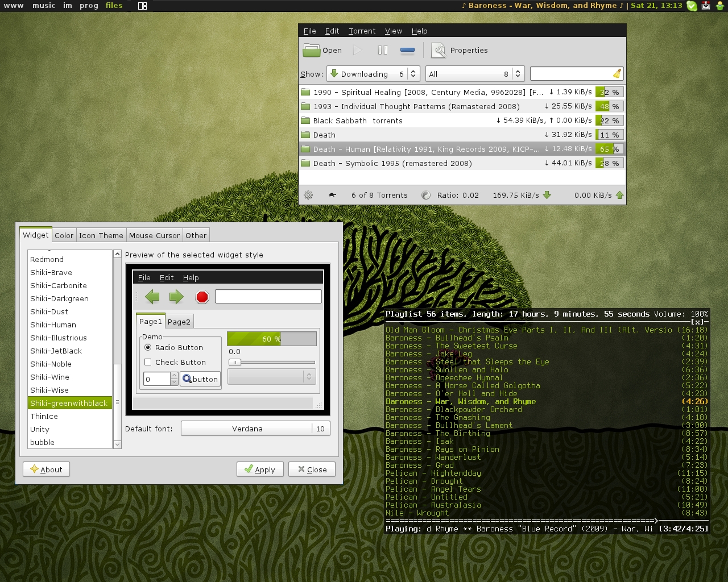The height and width of the screenshot is (582, 728).
Task: Click About button
Action: pyautogui.click(x=46, y=469)
